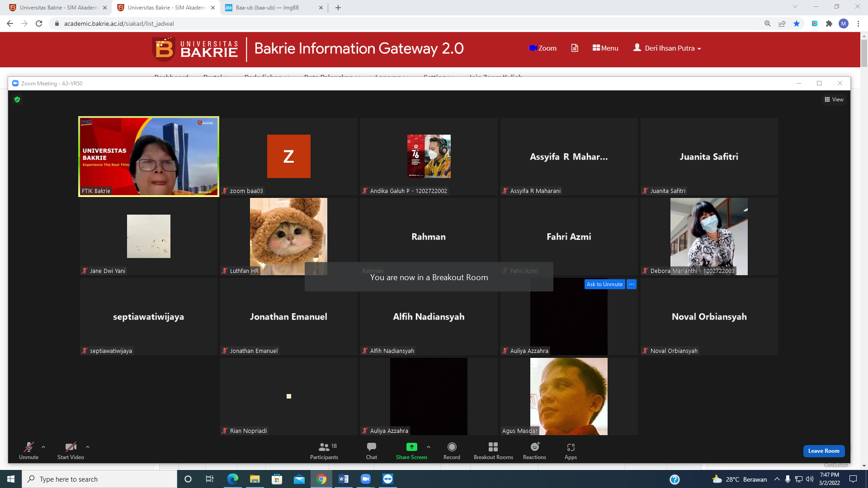This screenshot has width=868, height=488.
Task: Open the notification center
Action: pyautogui.click(x=853, y=479)
